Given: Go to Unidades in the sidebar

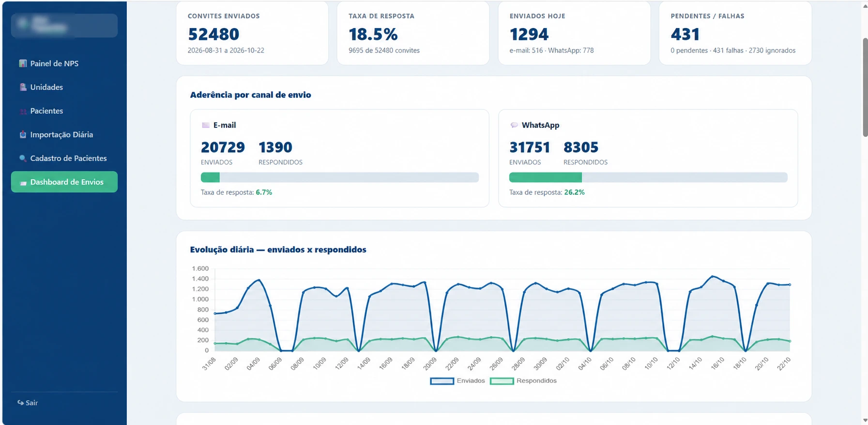Looking at the screenshot, I should pyautogui.click(x=64, y=87).
